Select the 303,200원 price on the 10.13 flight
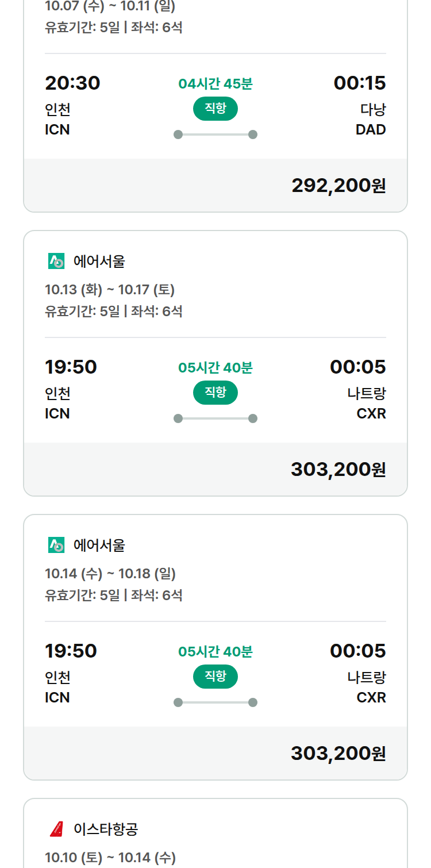 click(338, 470)
